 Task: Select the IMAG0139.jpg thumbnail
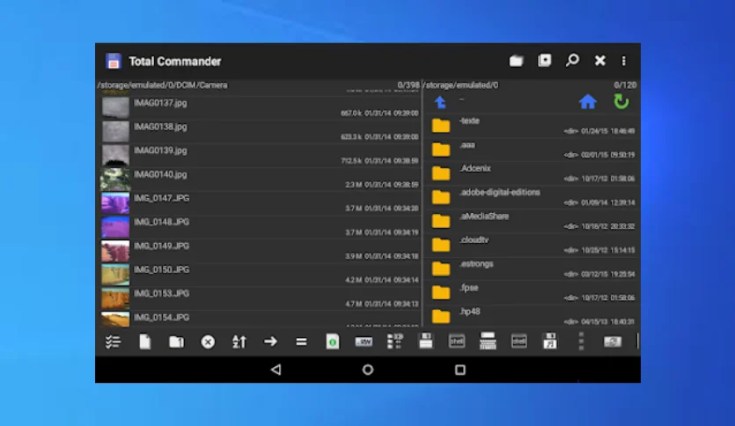115,155
